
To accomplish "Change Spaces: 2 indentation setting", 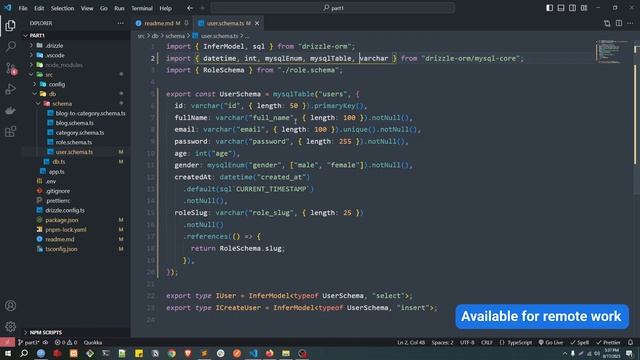I will pos(442,342).
